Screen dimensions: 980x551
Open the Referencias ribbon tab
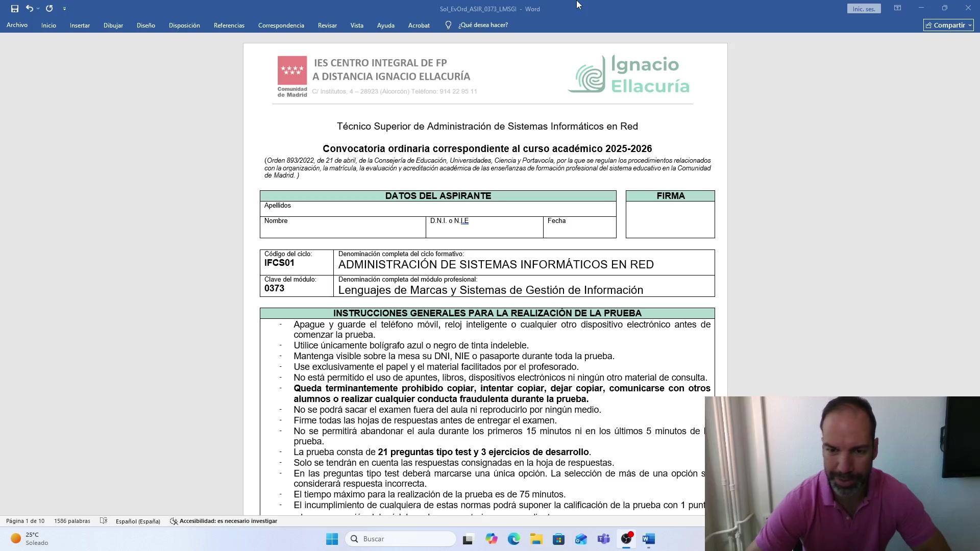click(229, 25)
